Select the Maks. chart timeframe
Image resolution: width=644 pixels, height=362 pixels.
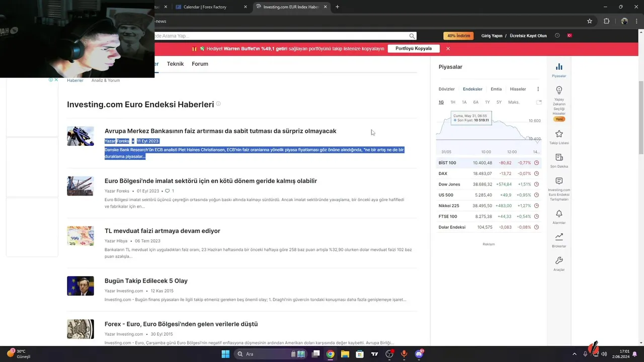click(514, 102)
